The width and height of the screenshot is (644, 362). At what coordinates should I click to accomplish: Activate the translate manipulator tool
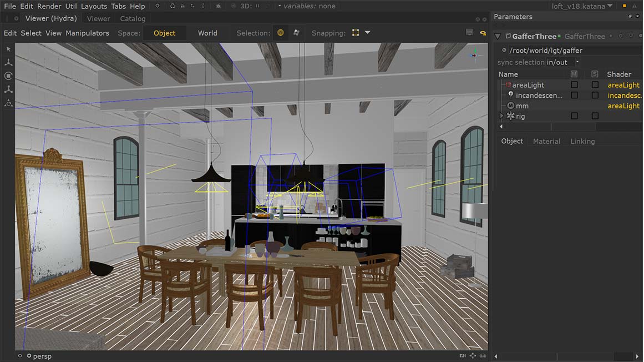point(8,62)
